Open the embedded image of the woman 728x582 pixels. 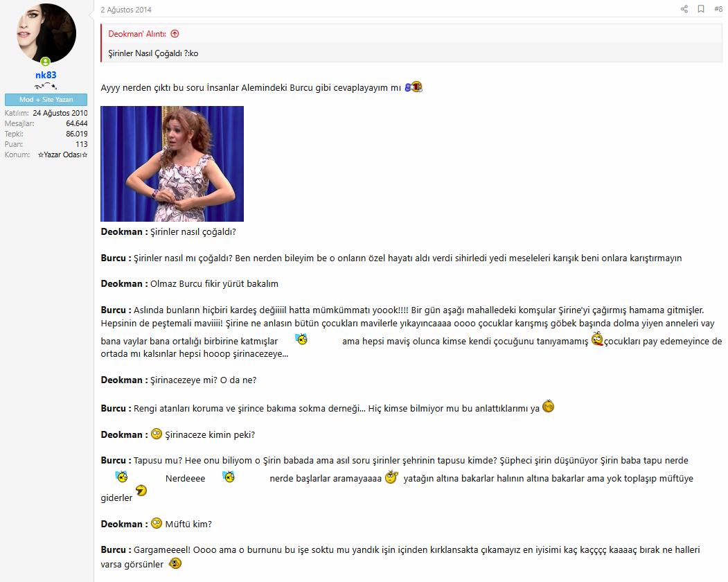point(172,164)
